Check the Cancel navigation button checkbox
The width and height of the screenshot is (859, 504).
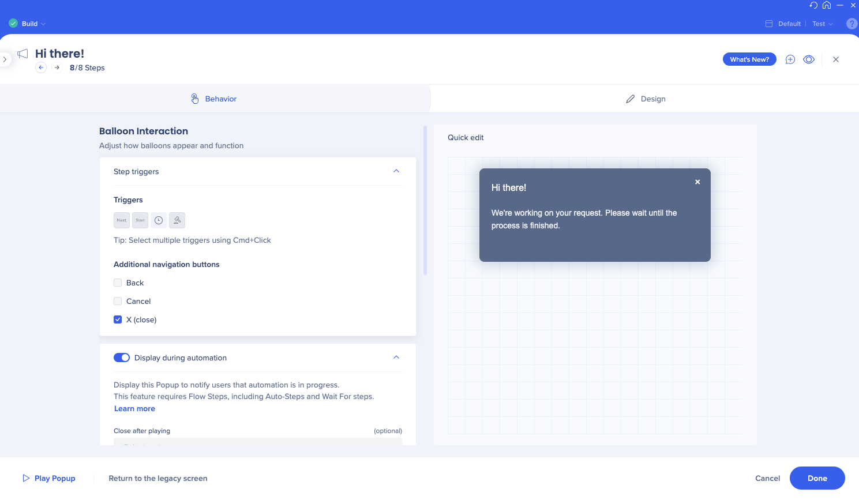[118, 301]
